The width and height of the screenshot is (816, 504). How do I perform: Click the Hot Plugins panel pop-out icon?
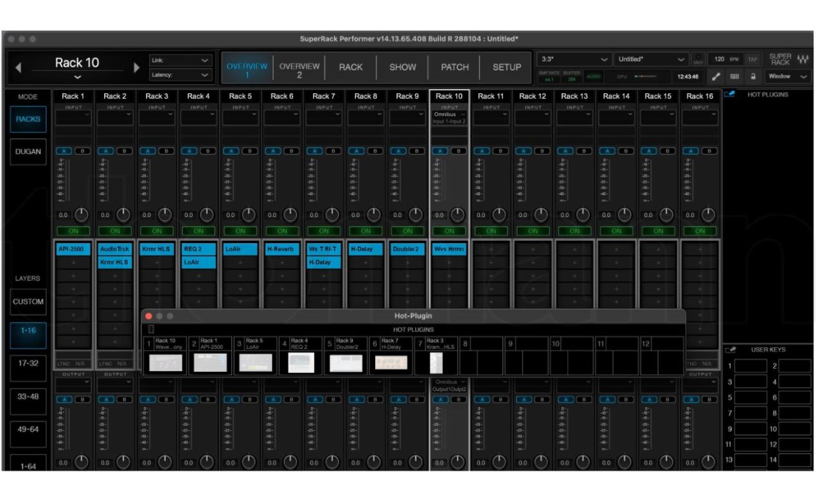click(728, 95)
